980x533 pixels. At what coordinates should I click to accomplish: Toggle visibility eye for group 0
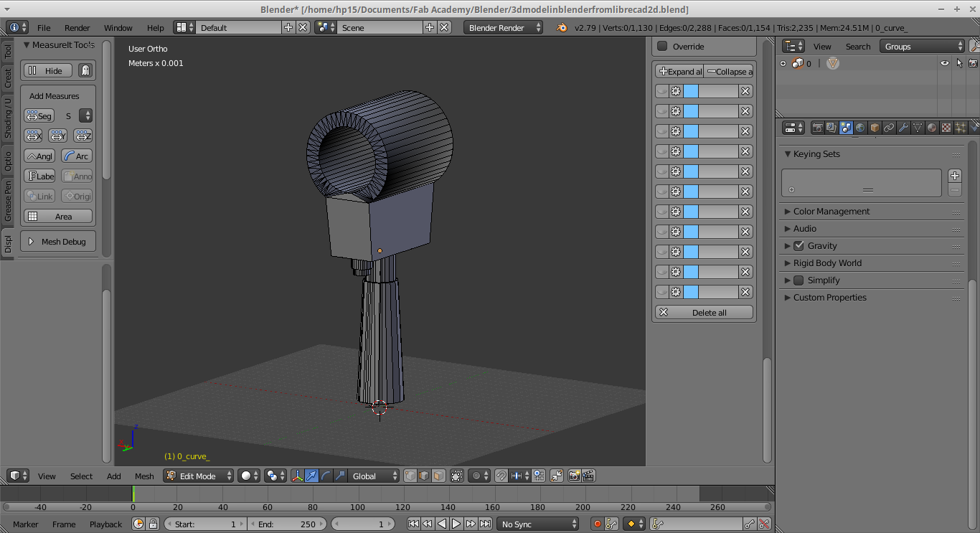[945, 63]
